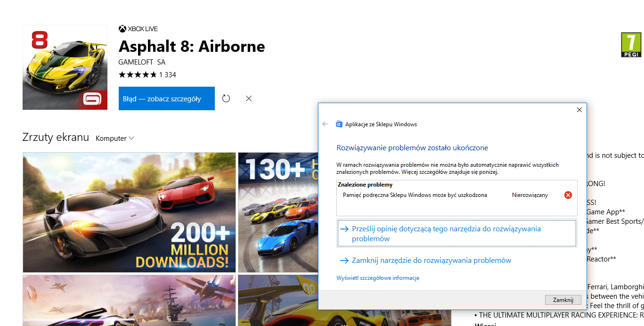Image resolution: width=644 pixels, height=326 pixels.
Task: Click 'Zamknij narzędzie do rozwiązywania problemów'
Action: 425,261
